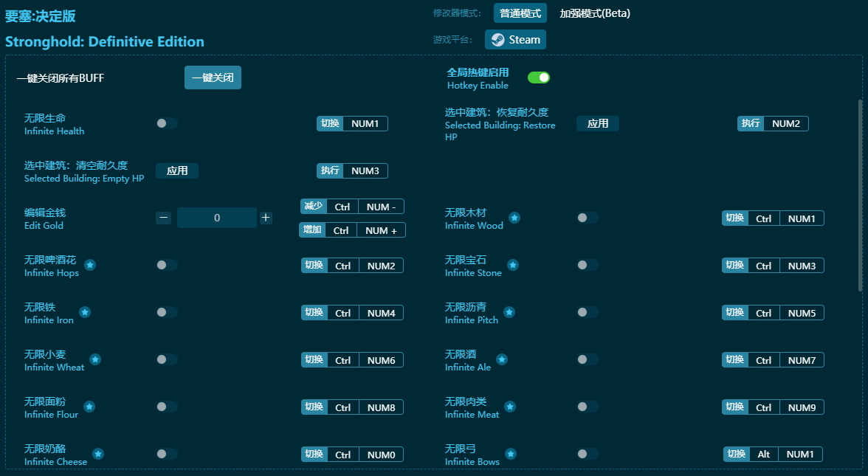Click the Edit Gold value input field
Viewport: 868px width, 476px height.
(x=217, y=218)
